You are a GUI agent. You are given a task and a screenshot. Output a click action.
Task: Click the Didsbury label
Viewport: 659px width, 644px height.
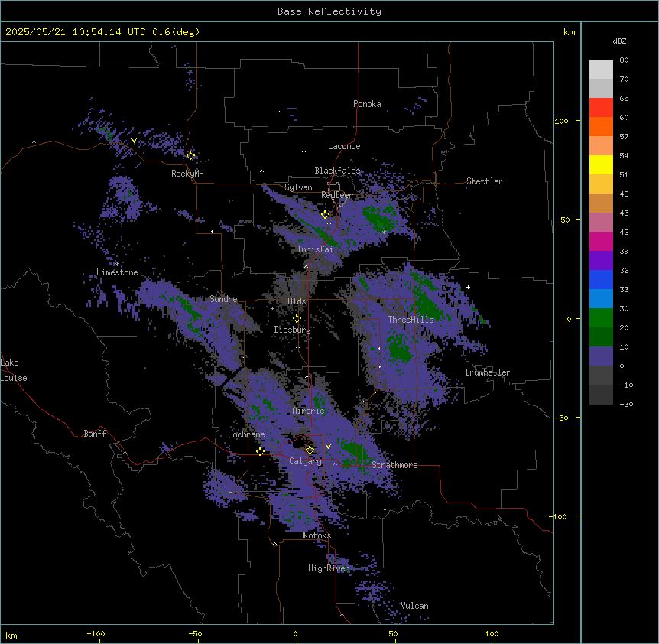point(293,330)
